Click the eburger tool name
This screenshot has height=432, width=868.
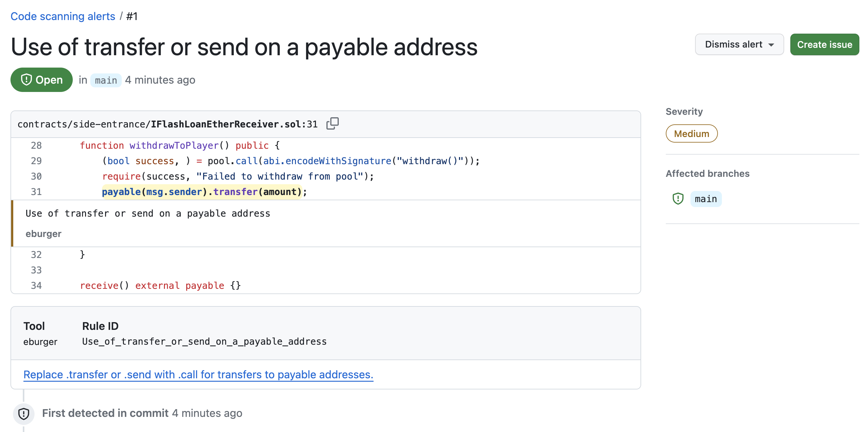[x=40, y=341]
